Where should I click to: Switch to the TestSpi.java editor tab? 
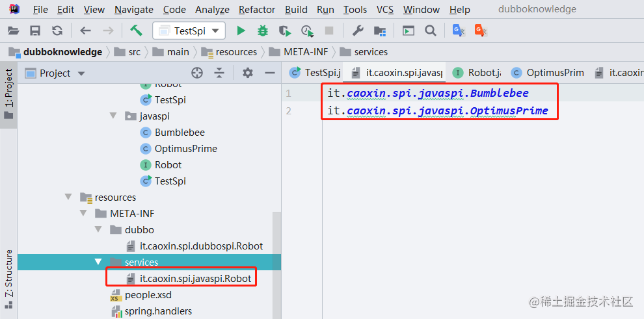click(315, 73)
